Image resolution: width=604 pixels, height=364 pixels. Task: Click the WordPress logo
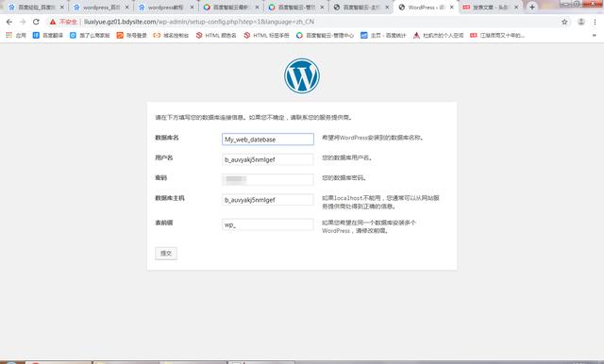pos(302,75)
